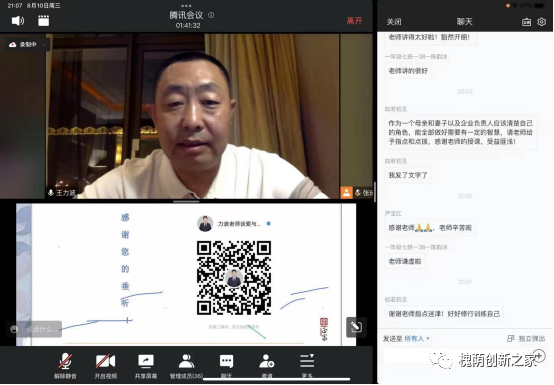Leave the meeting via 离开
The image size is (554, 385).
click(x=354, y=21)
